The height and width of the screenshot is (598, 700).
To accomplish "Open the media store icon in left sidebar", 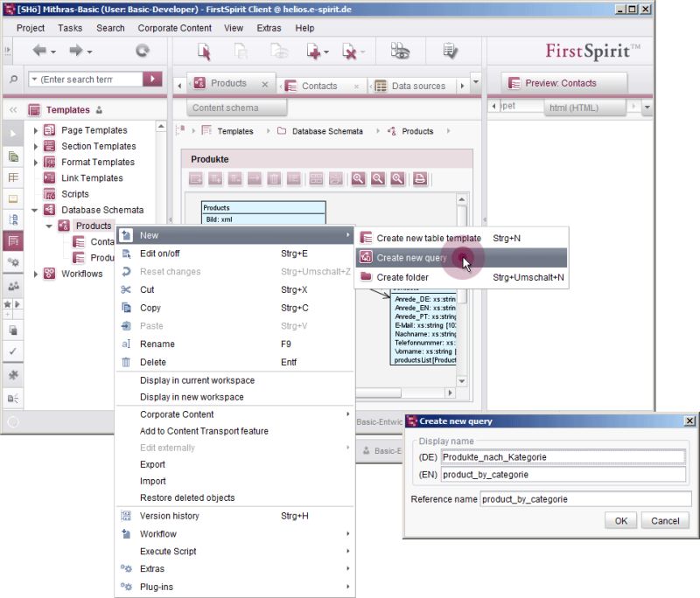I will 13,198.
